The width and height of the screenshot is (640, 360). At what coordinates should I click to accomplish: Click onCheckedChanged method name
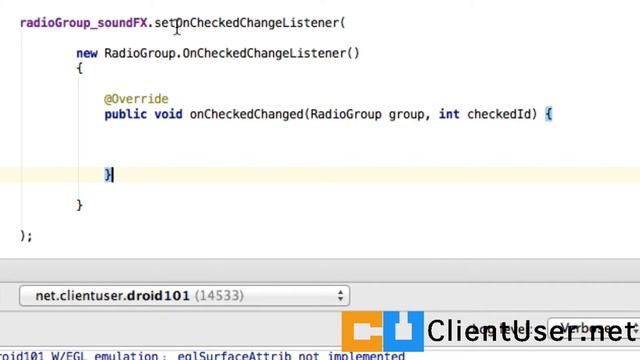[x=247, y=114]
